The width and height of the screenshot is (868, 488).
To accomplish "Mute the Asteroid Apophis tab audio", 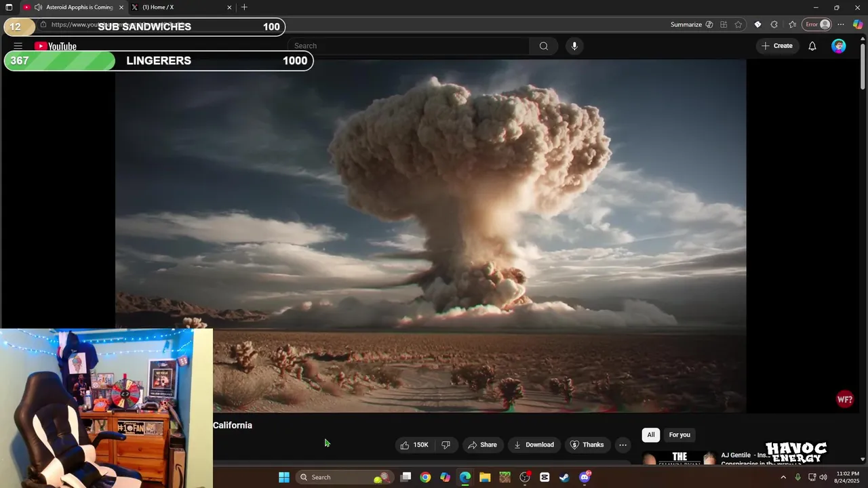I will point(38,7).
